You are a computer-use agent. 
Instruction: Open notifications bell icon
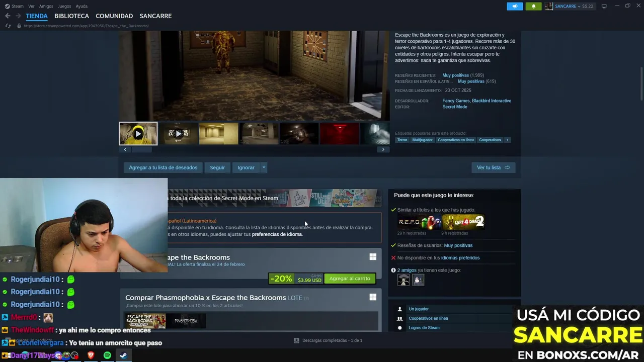click(533, 6)
